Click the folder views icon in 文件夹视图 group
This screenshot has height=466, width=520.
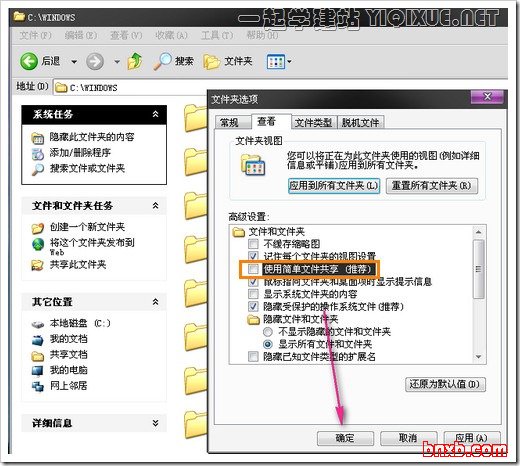253,165
